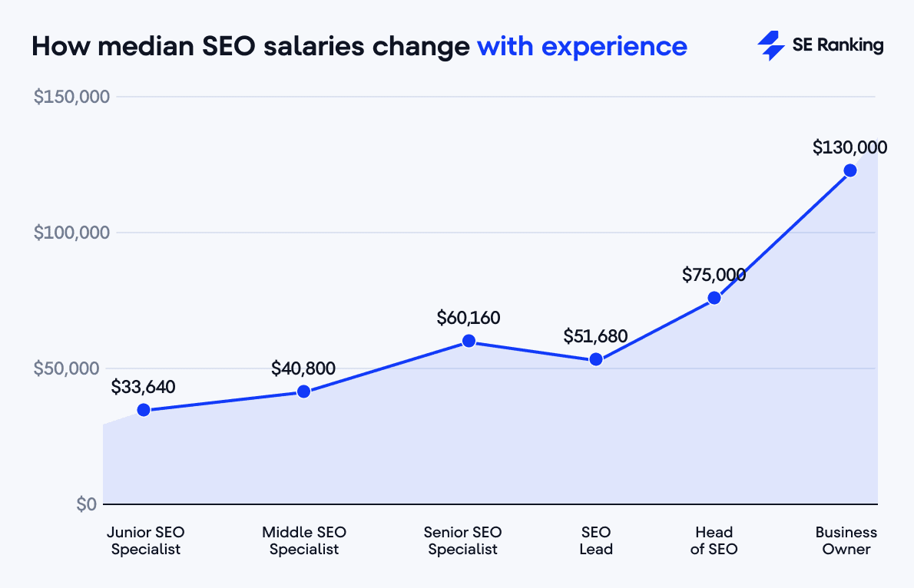Click the Junior SEO Specialist data point
914x588 pixels.
pyautogui.click(x=144, y=410)
